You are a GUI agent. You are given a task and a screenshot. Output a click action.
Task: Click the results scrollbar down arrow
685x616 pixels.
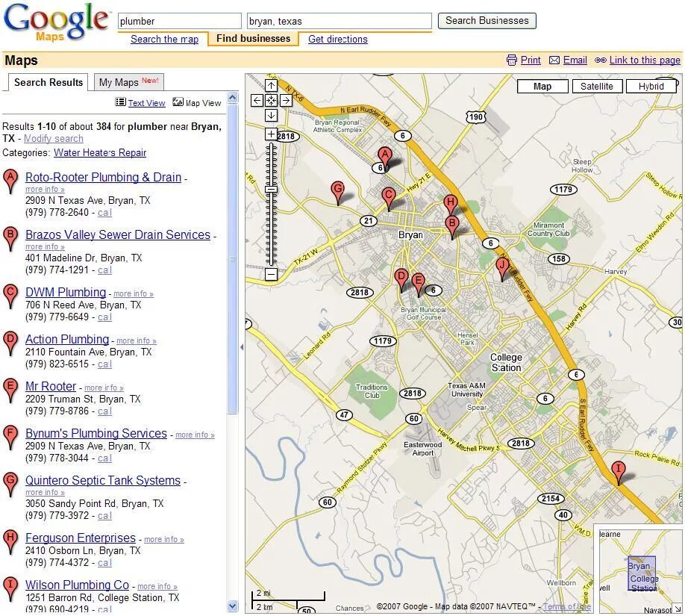pyautogui.click(x=233, y=606)
